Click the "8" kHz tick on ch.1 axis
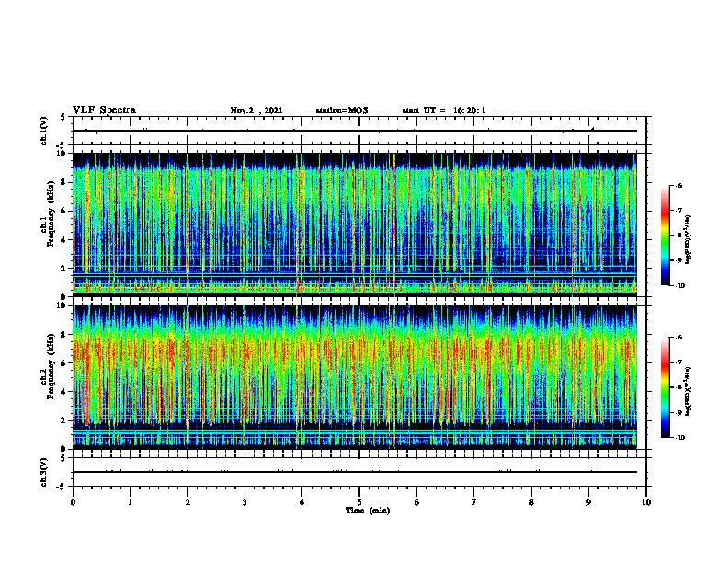This screenshot has width=728, height=563. click(64, 182)
